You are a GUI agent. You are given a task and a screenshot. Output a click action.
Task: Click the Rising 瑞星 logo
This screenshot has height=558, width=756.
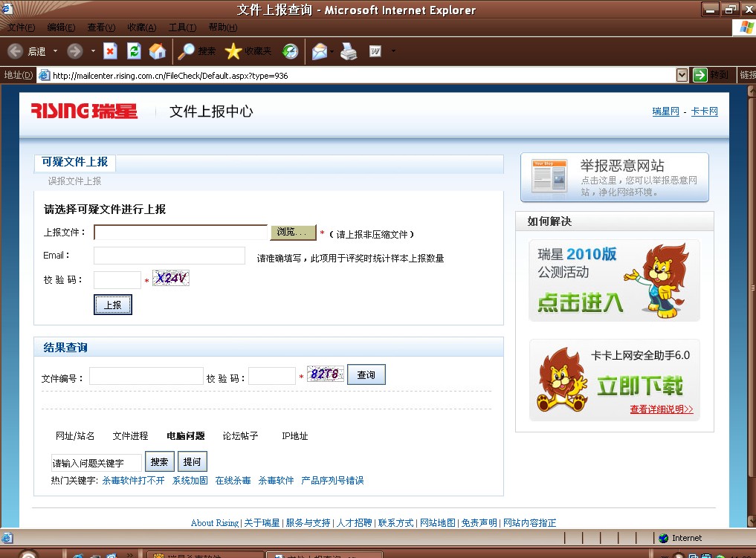click(84, 111)
